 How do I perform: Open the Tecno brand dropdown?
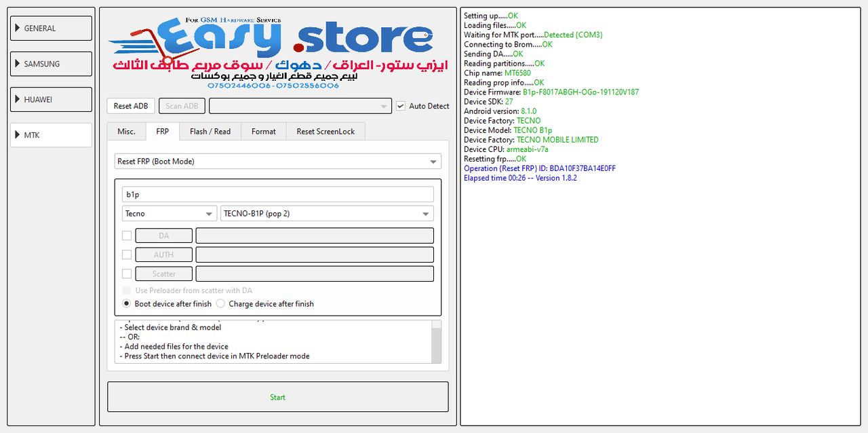[170, 213]
